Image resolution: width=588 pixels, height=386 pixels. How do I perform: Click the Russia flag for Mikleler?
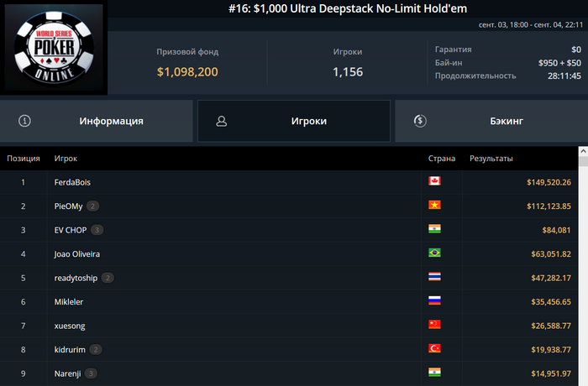434,300
